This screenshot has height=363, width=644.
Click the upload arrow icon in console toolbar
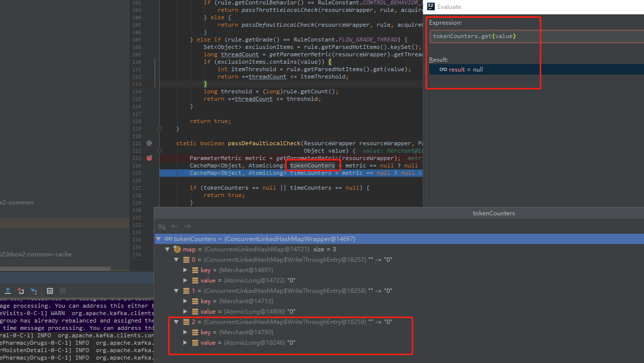click(x=8, y=291)
